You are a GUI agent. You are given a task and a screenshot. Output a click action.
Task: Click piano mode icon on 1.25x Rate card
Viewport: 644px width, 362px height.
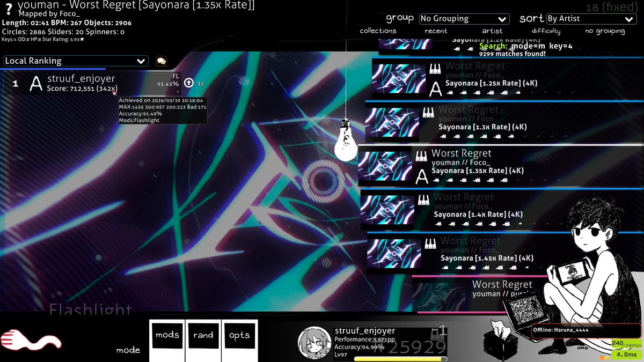point(435,69)
